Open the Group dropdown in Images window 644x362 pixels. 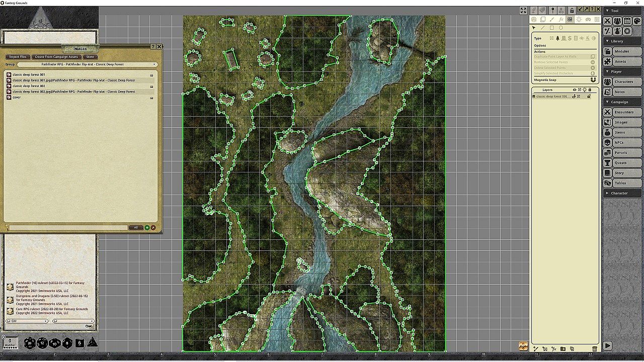(87, 64)
